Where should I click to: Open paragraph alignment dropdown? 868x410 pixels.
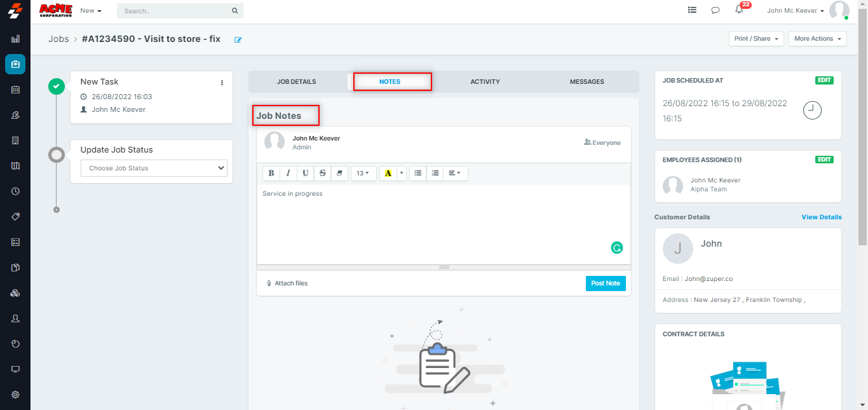pyautogui.click(x=455, y=173)
